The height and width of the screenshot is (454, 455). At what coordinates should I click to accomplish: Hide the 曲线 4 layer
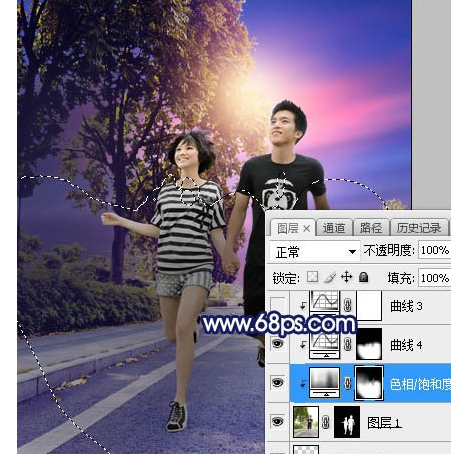pos(278,343)
